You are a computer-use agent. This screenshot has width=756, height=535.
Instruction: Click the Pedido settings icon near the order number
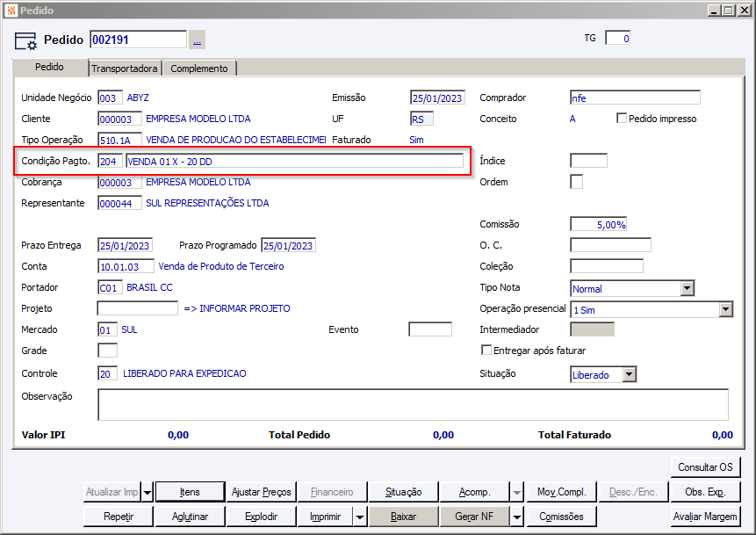25,41
